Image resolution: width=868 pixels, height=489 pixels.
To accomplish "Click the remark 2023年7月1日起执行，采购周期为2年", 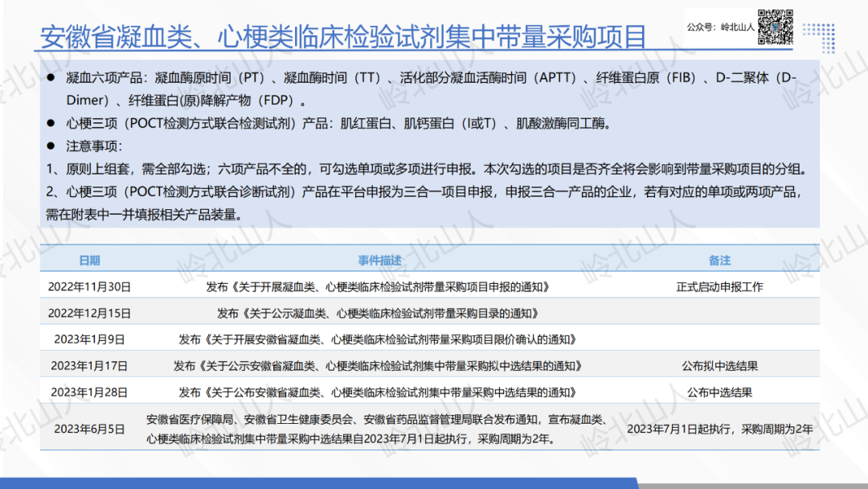I will [x=719, y=429].
